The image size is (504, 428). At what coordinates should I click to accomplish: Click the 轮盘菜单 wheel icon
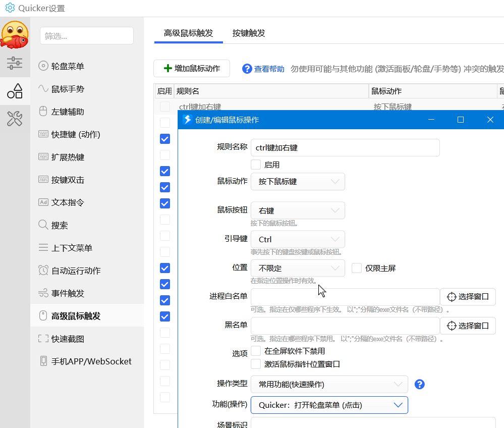[43, 66]
